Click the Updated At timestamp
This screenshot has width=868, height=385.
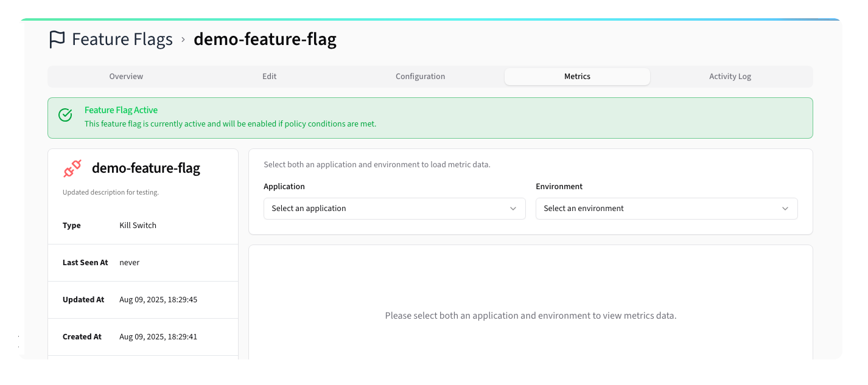[158, 299]
